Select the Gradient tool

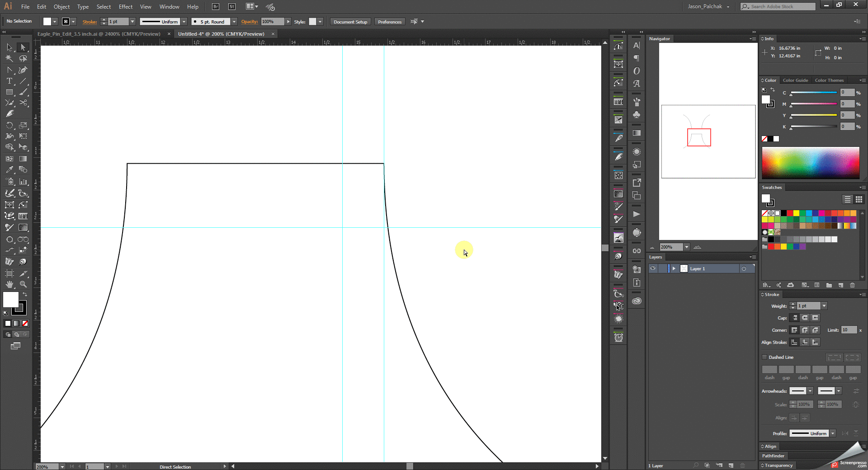click(x=23, y=159)
